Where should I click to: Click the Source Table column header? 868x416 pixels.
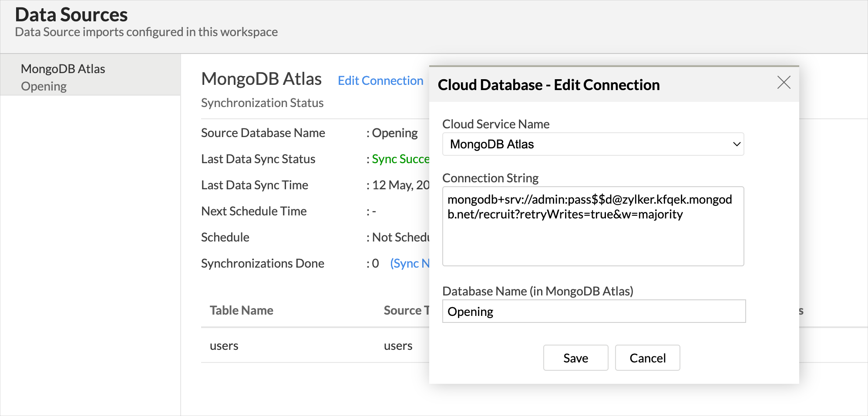click(x=407, y=310)
